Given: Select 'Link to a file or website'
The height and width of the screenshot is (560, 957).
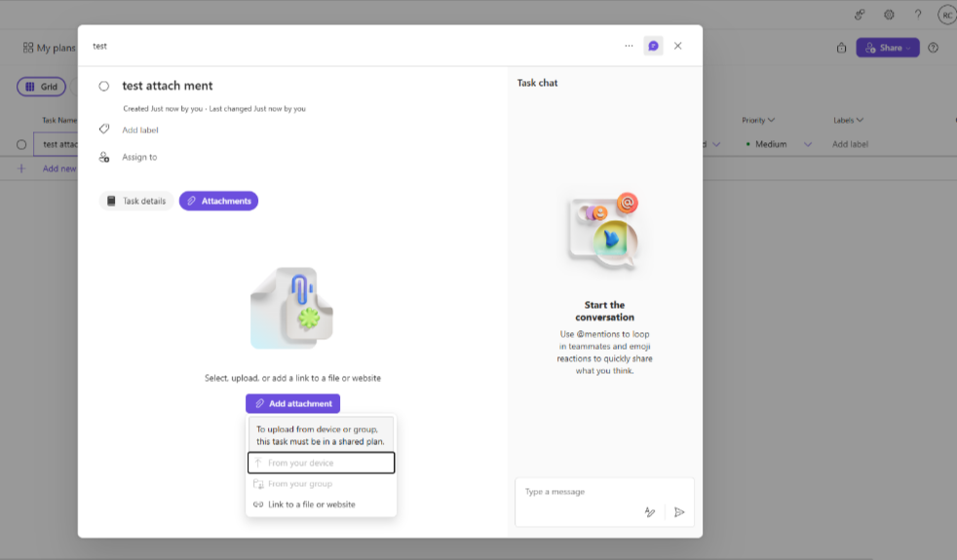Looking at the screenshot, I should click(x=321, y=504).
